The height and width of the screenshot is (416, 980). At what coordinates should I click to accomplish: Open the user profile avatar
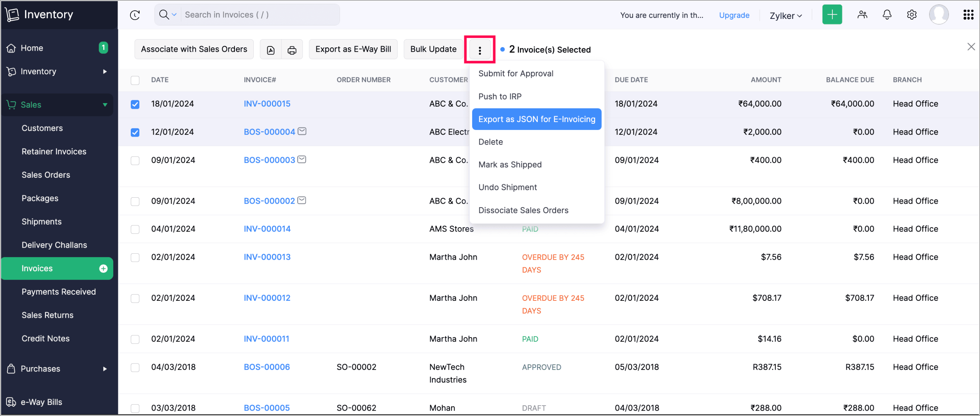pyautogui.click(x=939, y=15)
